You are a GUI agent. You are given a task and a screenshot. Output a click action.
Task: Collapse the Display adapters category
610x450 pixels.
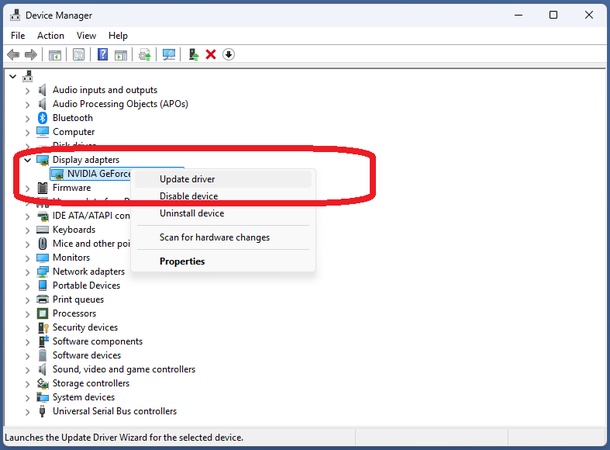click(x=27, y=160)
